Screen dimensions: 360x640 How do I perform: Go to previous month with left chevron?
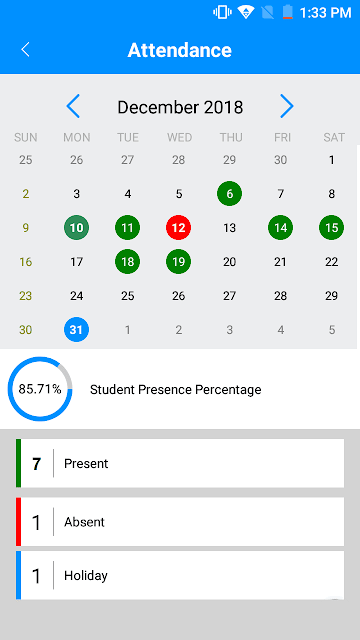[x=73, y=106]
